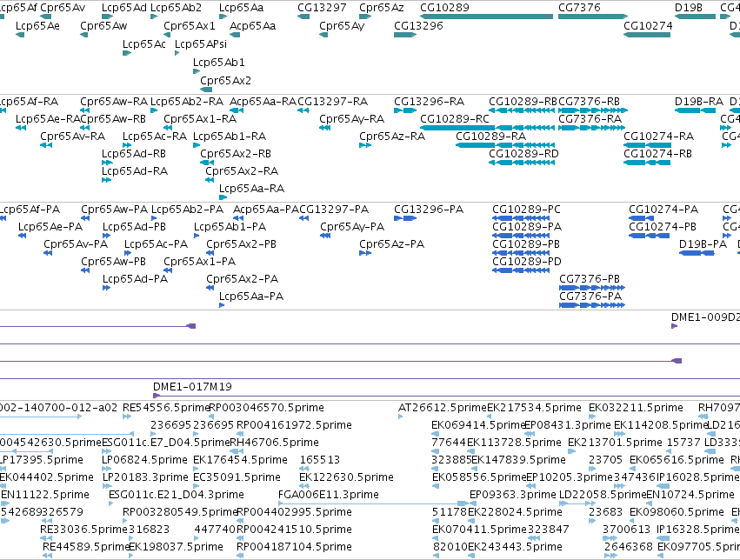Image resolution: width=740 pixels, height=560 pixels.
Task: Select EST AT26612.5prime
Action: pyautogui.click(x=401, y=417)
